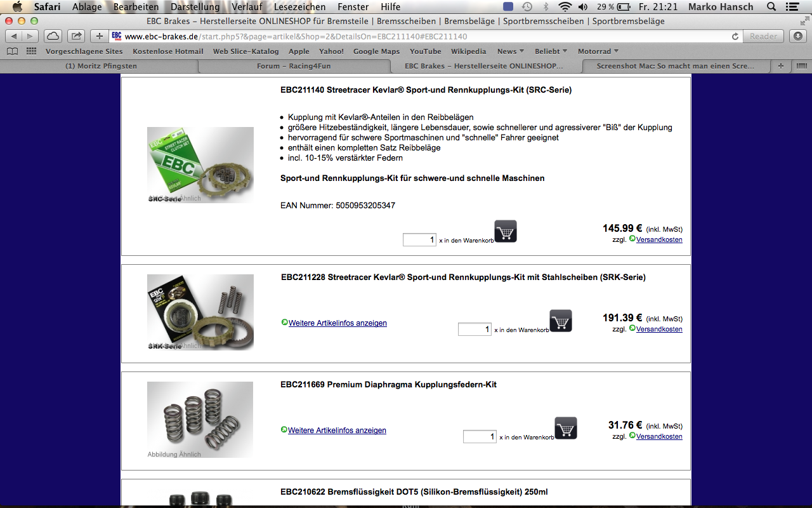
Task: Add EBC211669 spring kit to cart
Action: (x=566, y=428)
